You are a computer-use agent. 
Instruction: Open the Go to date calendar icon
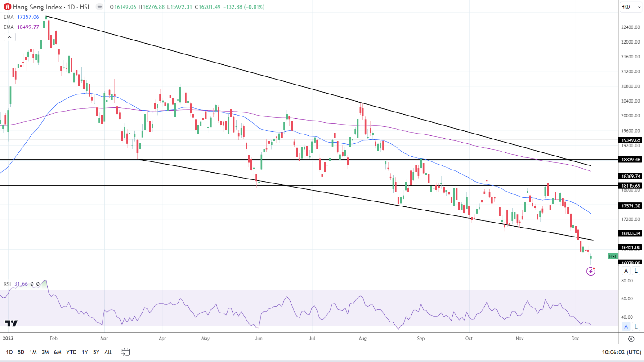125,352
